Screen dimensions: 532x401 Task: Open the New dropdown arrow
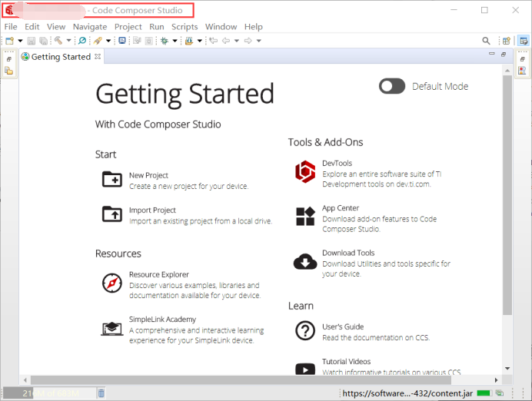[x=20, y=41]
